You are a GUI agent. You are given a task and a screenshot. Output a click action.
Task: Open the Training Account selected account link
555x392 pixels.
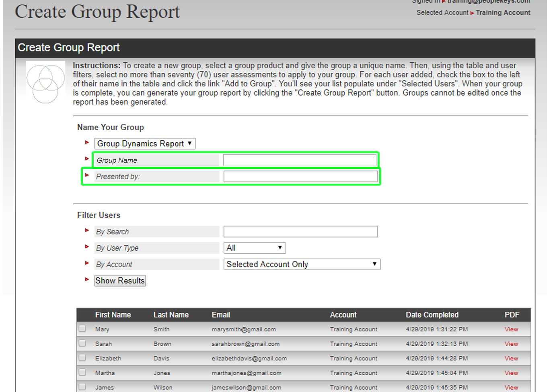[x=503, y=12]
